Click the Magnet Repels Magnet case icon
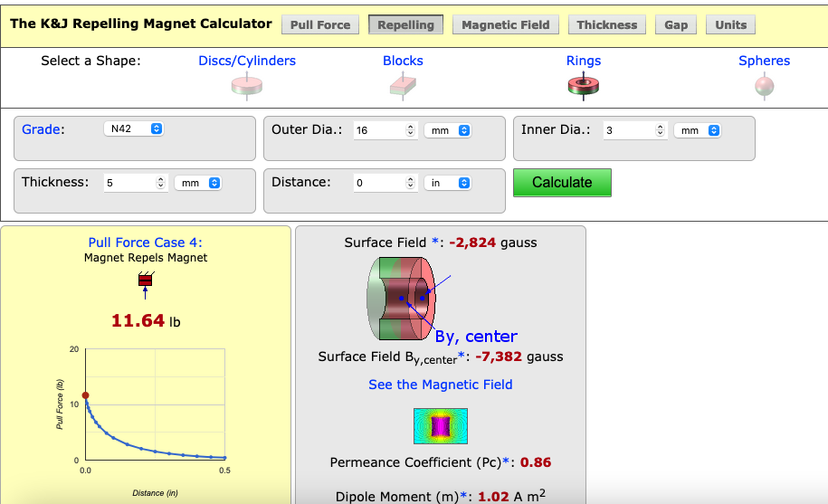Viewport: 828px width, 504px height. (x=146, y=285)
